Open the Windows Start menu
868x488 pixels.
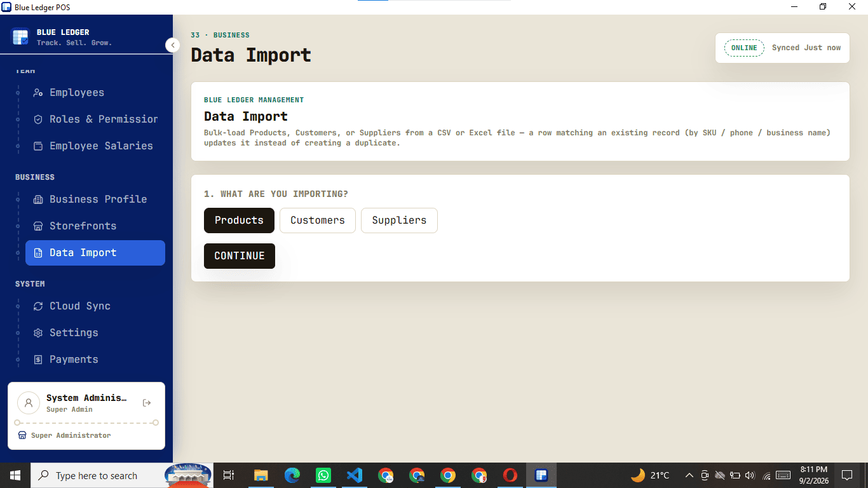click(15, 475)
